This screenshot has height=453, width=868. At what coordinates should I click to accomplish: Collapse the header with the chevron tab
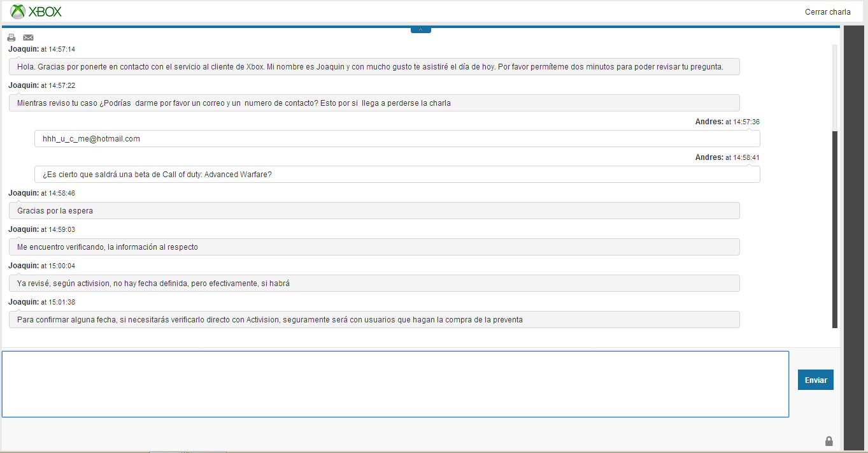pos(421,30)
